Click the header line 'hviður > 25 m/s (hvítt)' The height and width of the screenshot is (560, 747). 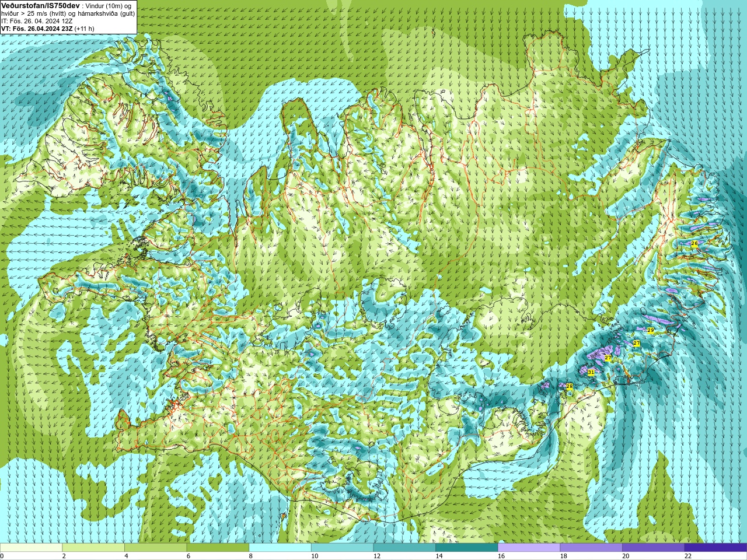[x=35, y=13]
